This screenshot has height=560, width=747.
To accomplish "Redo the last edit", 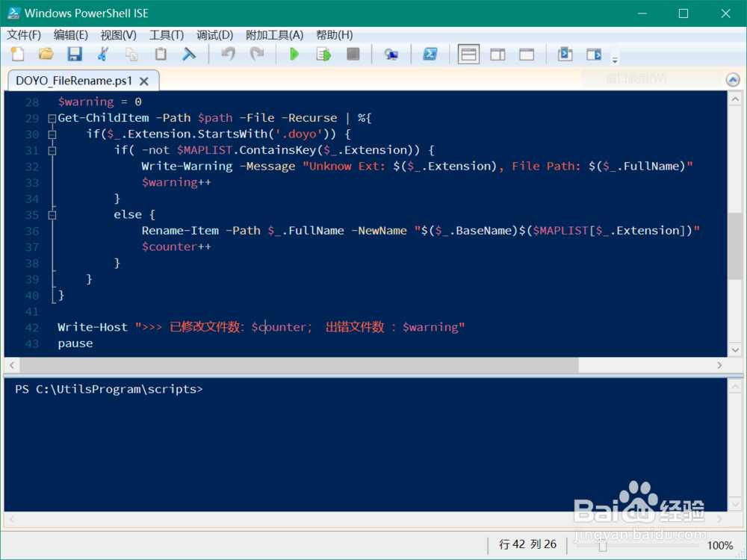I will click(x=257, y=55).
